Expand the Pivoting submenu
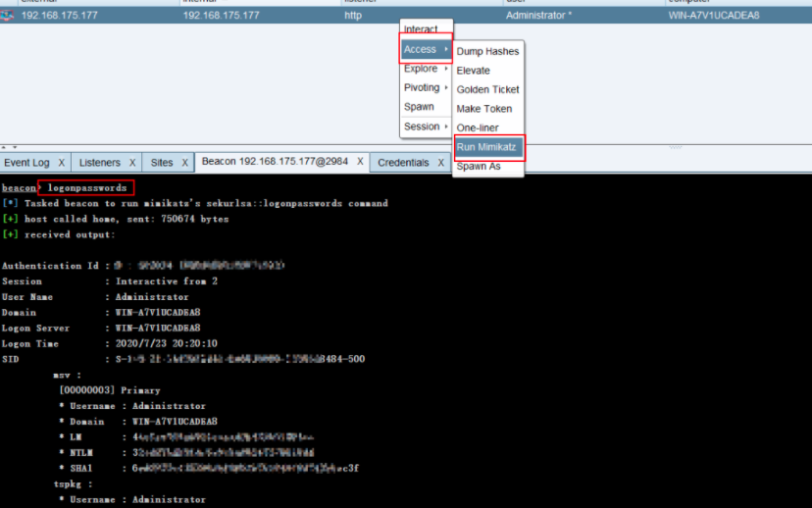This screenshot has height=508, width=812. [426, 87]
